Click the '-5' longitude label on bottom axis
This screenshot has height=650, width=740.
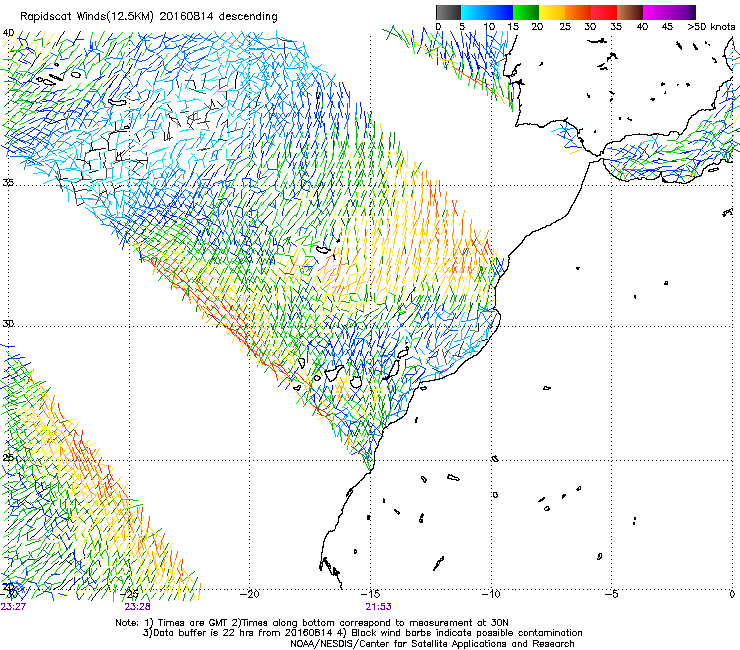pyautogui.click(x=611, y=594)
